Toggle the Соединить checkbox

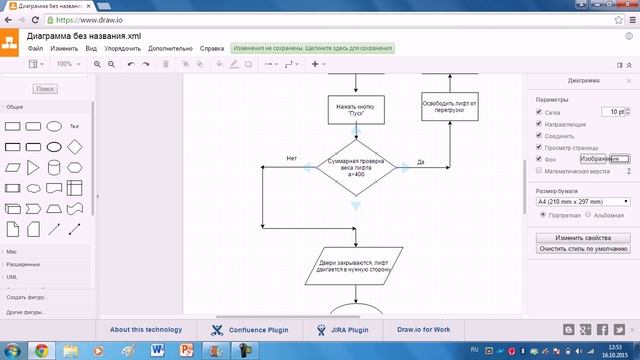point(539,136)
